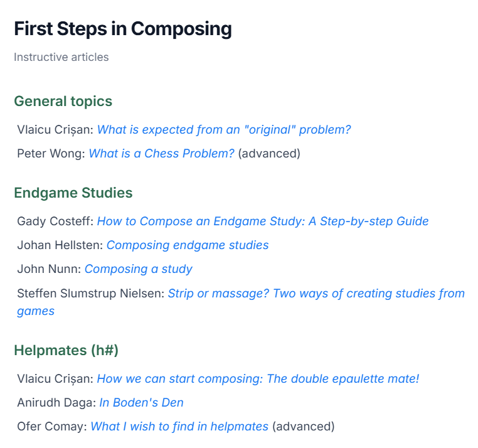This screenshot has height=448, width=478.
Task: Click the author name "Anirudh Daga"
Action: click(x=55, y=403)
